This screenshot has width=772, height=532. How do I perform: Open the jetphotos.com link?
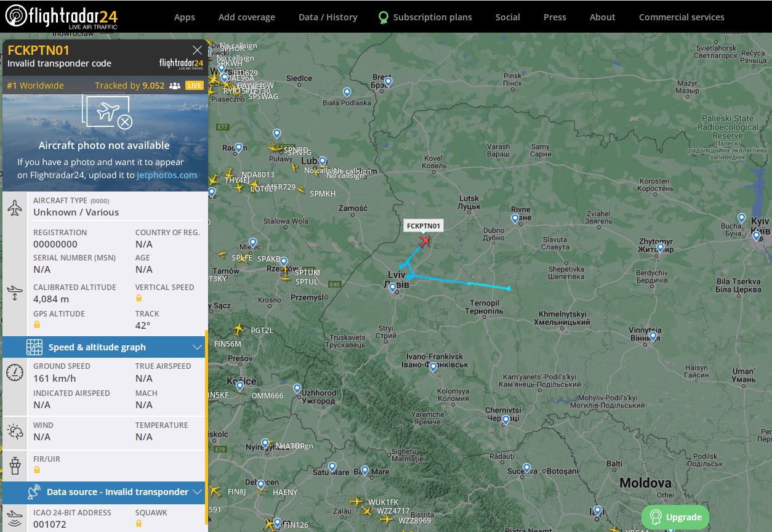pos(167,175)
